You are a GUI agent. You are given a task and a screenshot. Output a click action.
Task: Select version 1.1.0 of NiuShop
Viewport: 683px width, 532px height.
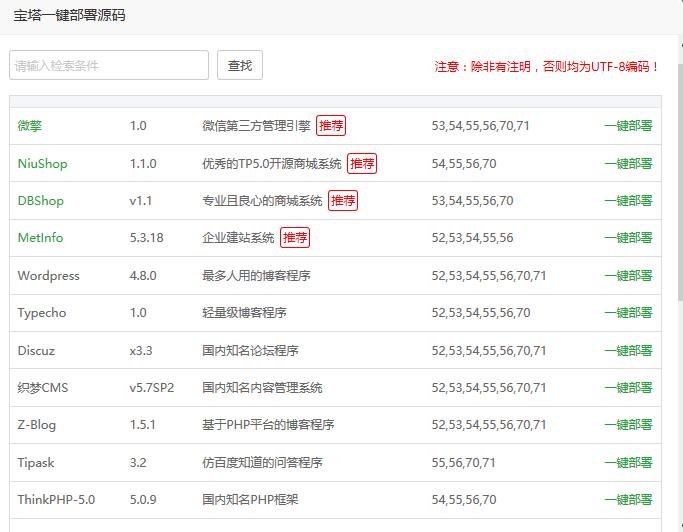[143, 164]
